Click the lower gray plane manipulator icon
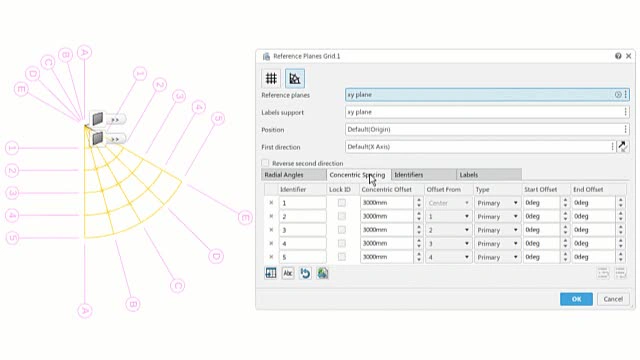 [x=97, y=138]
